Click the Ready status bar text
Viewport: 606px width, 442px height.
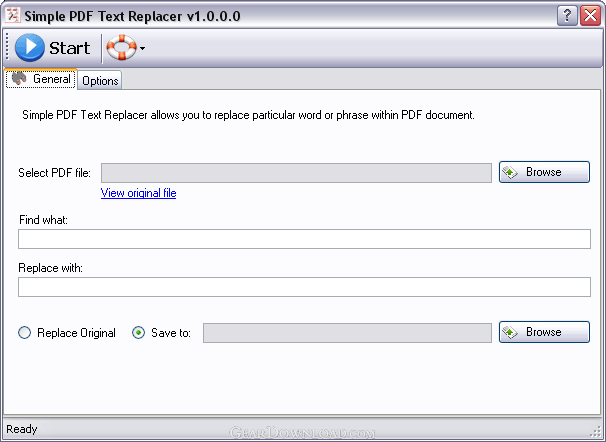[22, 429]
